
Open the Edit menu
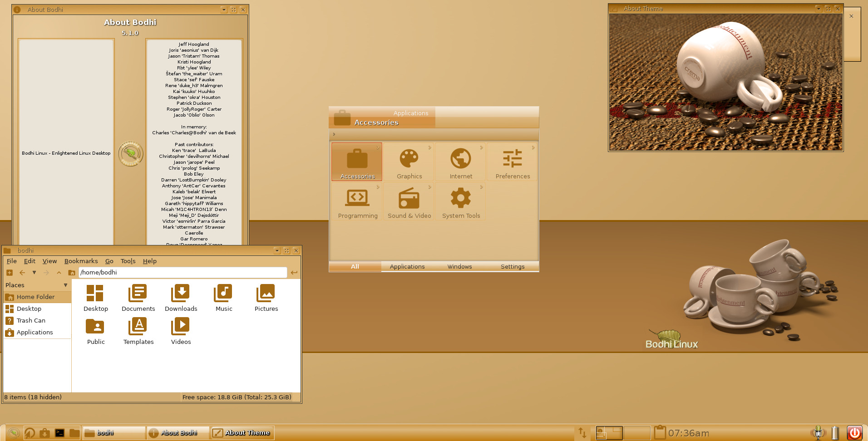30,261
